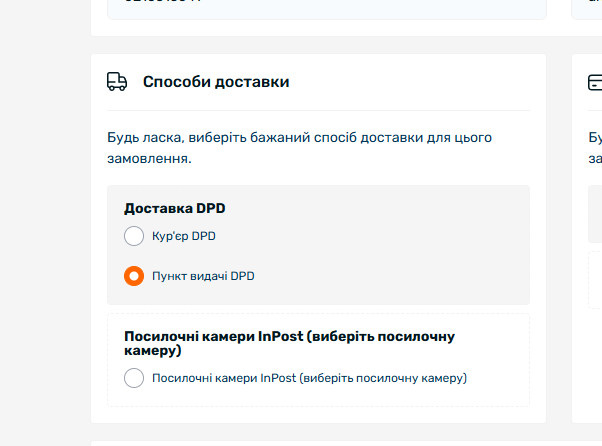Screen dimensions: 602x446
Task: Click the dashed box in right-side payment panel
Action: click(595, 280)
